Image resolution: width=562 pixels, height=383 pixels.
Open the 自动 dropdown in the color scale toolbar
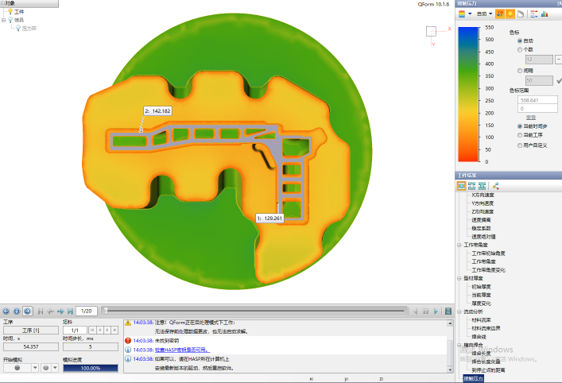485,14
